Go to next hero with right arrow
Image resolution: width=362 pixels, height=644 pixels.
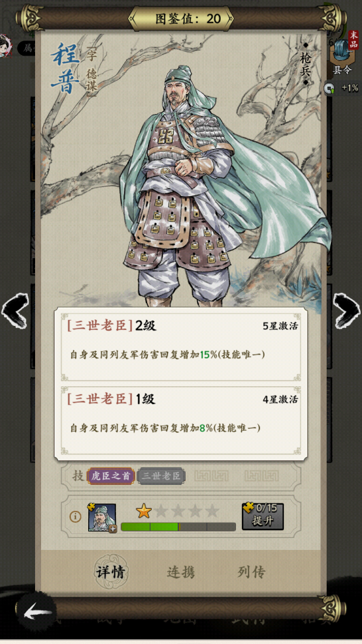(346, 311)
